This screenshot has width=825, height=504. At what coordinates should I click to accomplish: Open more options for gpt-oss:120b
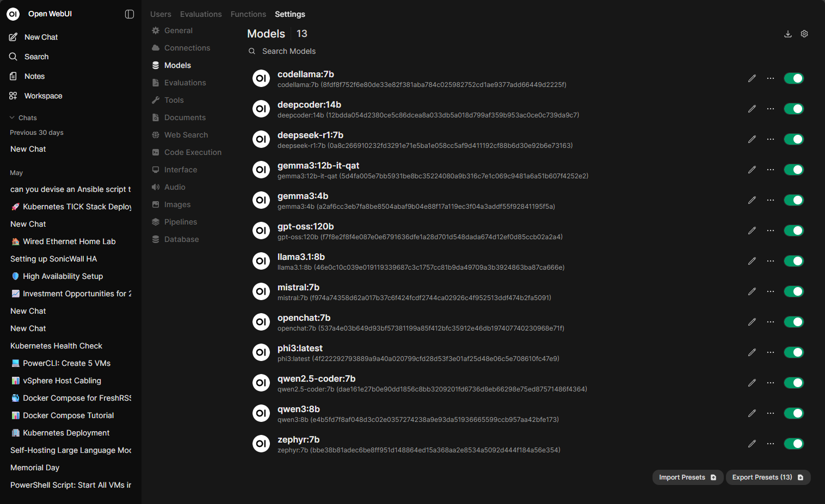[771, 231]
